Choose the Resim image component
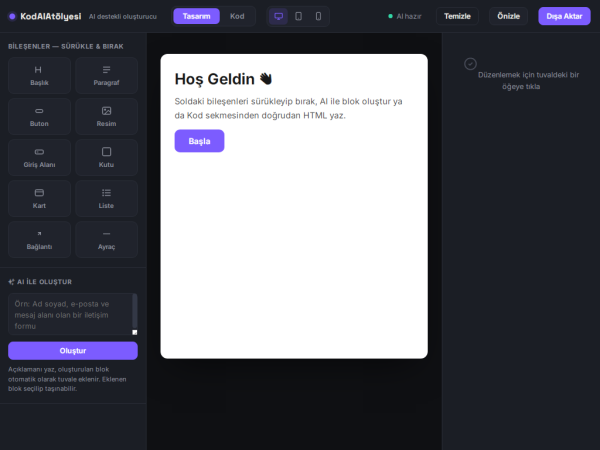Viewport: 600px width, 450px height. pyautogui.click(x=106, y=116)
